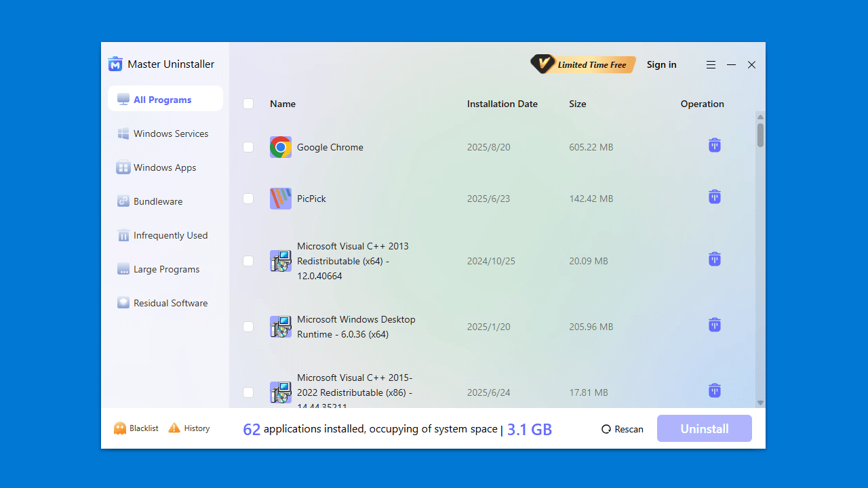
Task: Switch to Windows Apps list
Action: tap(165, 167)
